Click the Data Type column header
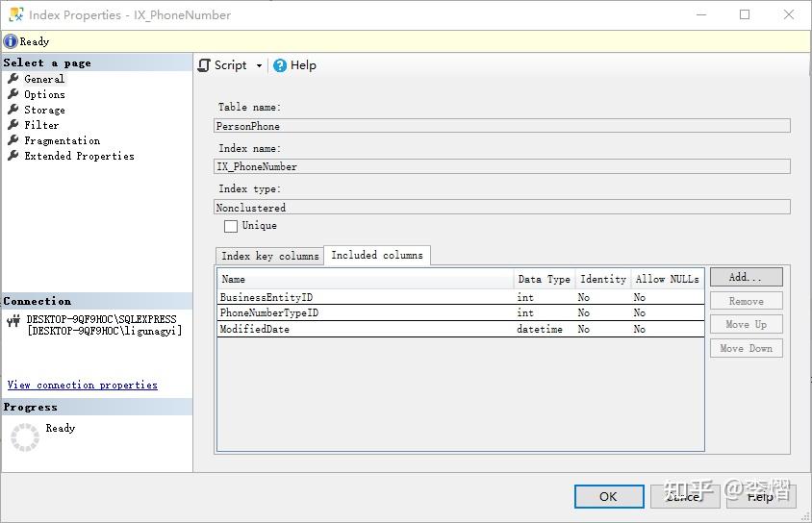The height and width of the screenshot is (523, 812). pos(544,279)
